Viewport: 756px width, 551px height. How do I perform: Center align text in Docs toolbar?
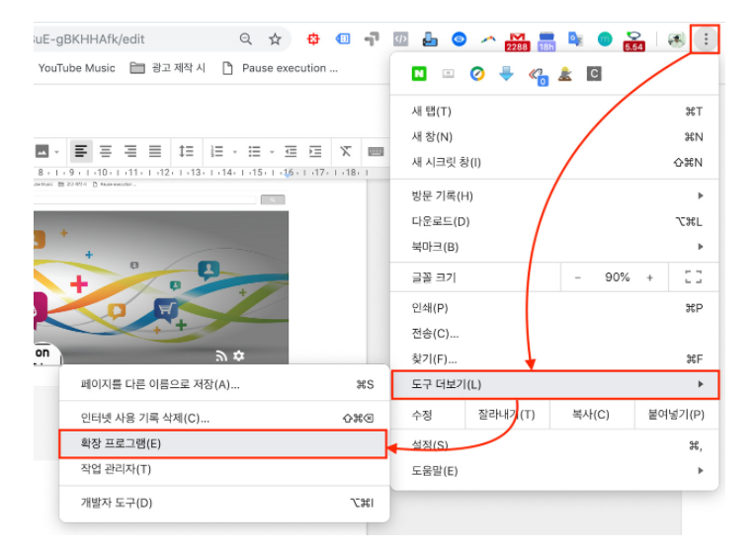point(106,151)
